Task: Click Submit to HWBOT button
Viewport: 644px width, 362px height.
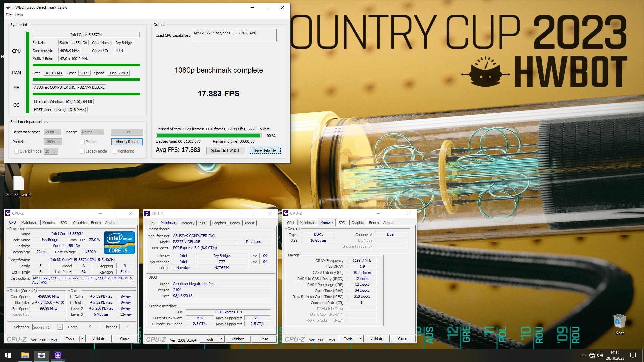Action: 225,150
